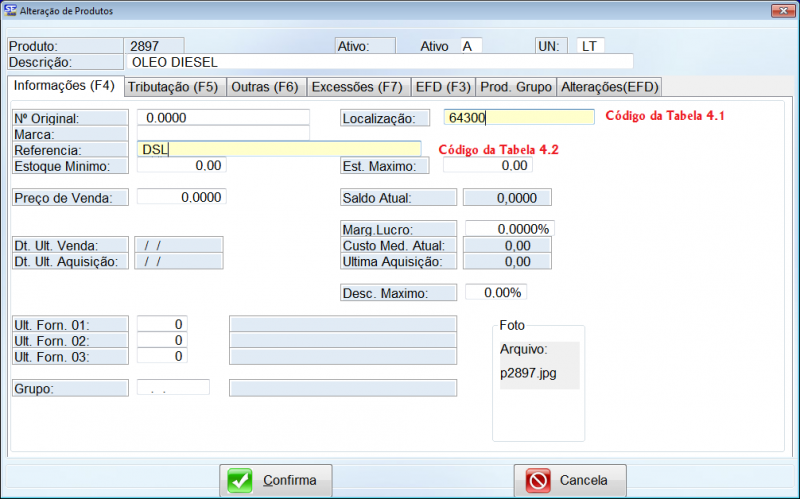Viewport: 800px width, 499px height.
Task: Click the green checkmark icon on Confirma
Action: 240,480
